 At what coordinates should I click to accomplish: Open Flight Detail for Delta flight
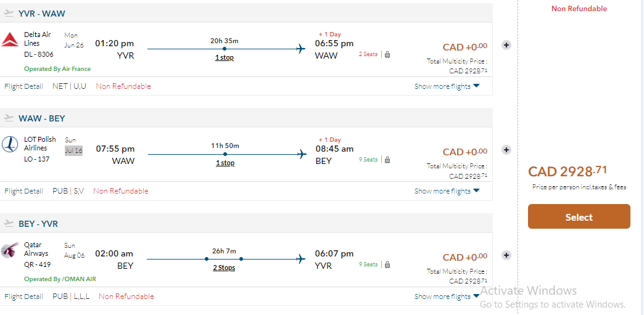[x=23, y=86]
